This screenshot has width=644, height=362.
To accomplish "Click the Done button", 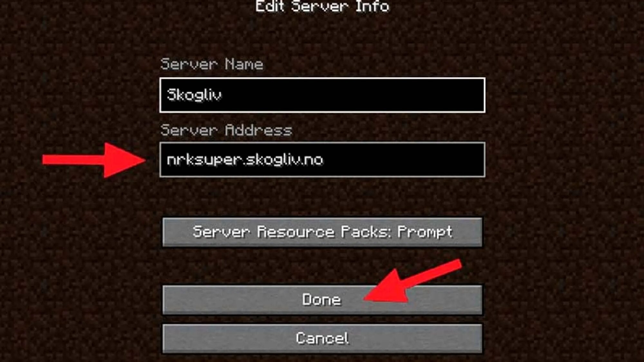I will 322,300.
